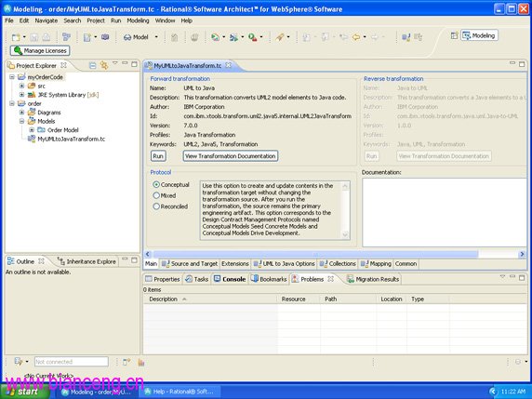The image size is (532, 399).
Task: Close the MyUMLtoJavaTransform.tc editor tab
Action: tap(229, 65)
